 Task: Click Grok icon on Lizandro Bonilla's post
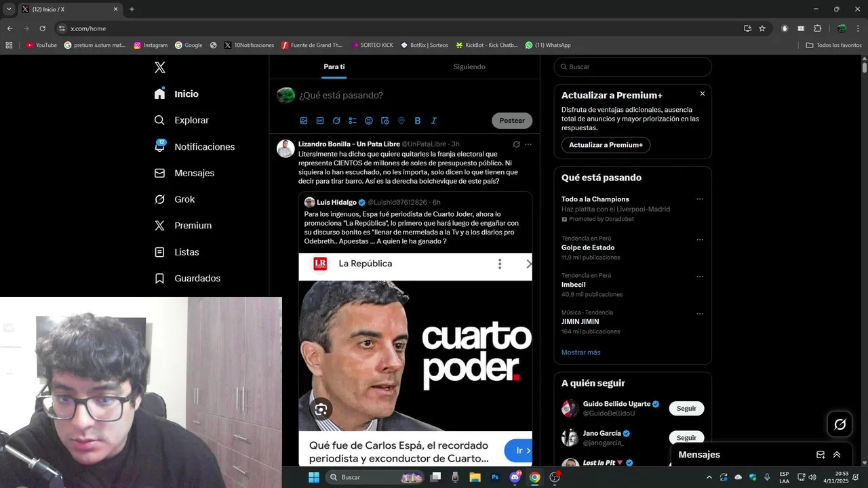(x=516, y=144)
